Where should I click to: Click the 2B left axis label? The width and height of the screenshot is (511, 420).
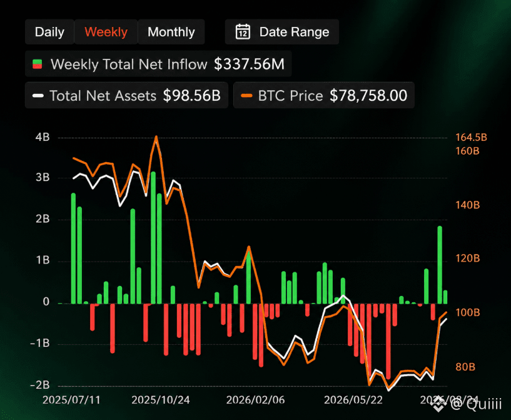point(43,219)
